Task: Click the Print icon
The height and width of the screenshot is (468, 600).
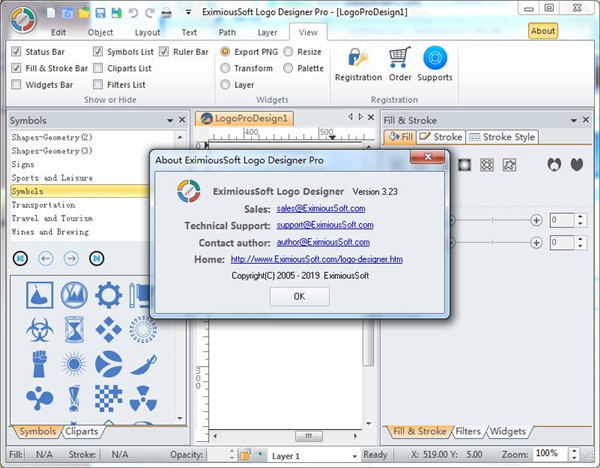Action: (166, 13)
